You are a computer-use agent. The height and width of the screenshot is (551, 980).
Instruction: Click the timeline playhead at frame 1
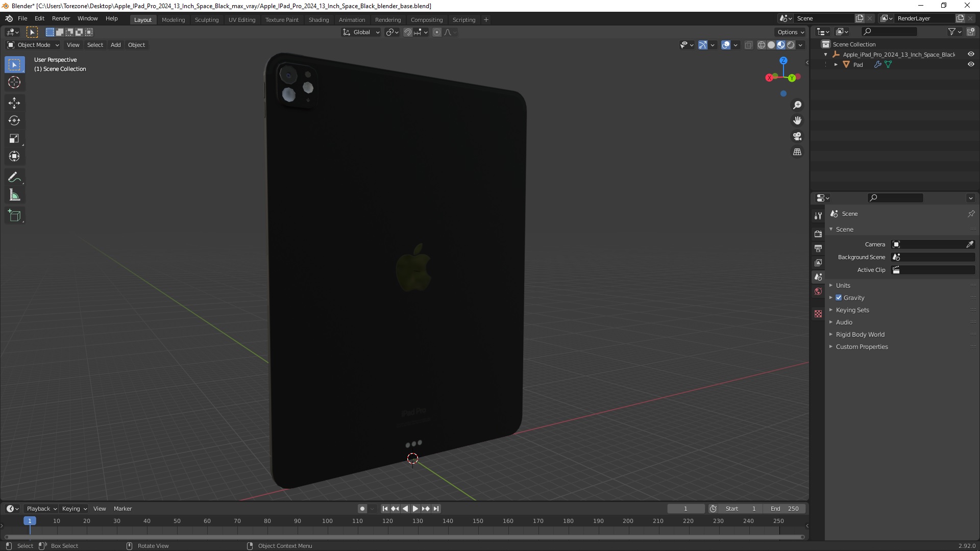tap(30, 521)
